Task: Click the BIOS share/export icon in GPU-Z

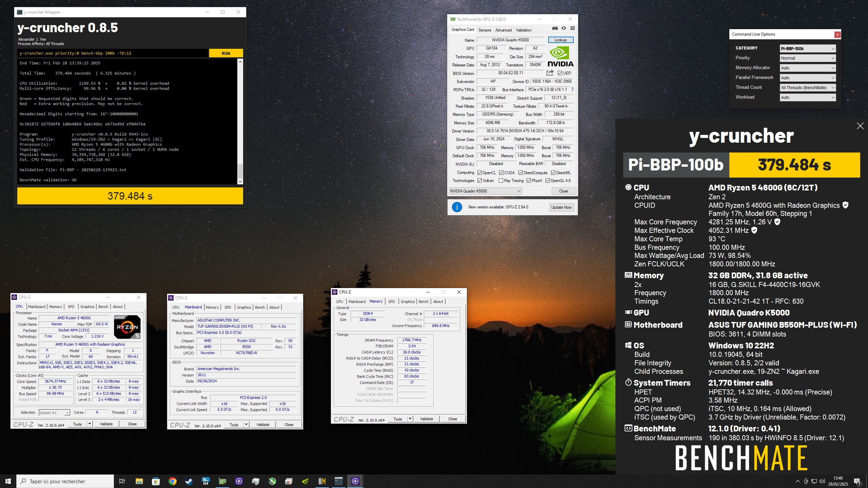Action: click(550, 73)
